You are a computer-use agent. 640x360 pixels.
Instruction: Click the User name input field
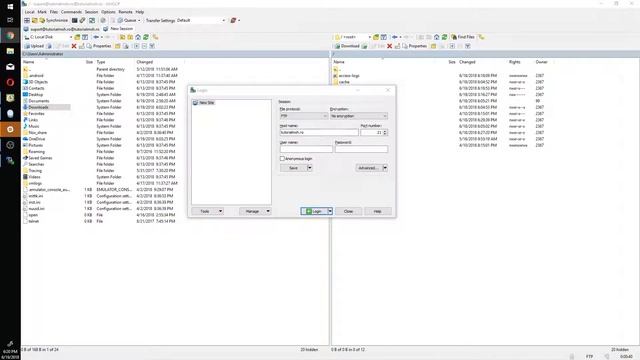[x=306, y=149]
